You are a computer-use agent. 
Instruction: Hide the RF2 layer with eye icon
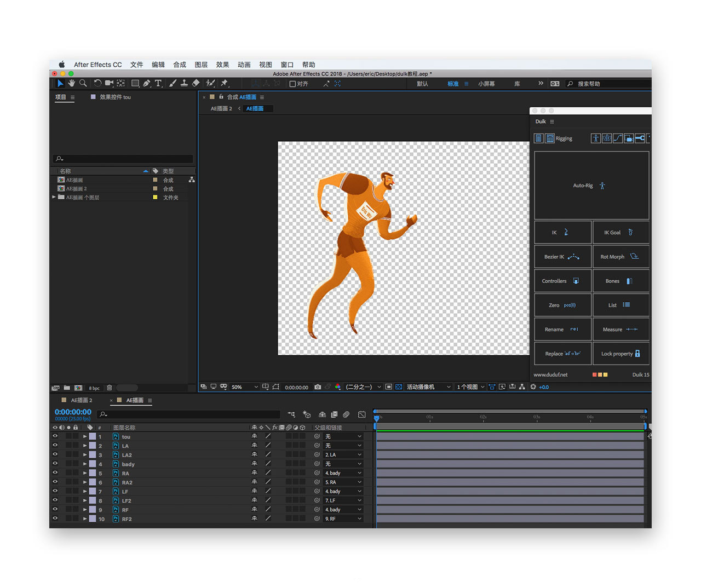55,518
